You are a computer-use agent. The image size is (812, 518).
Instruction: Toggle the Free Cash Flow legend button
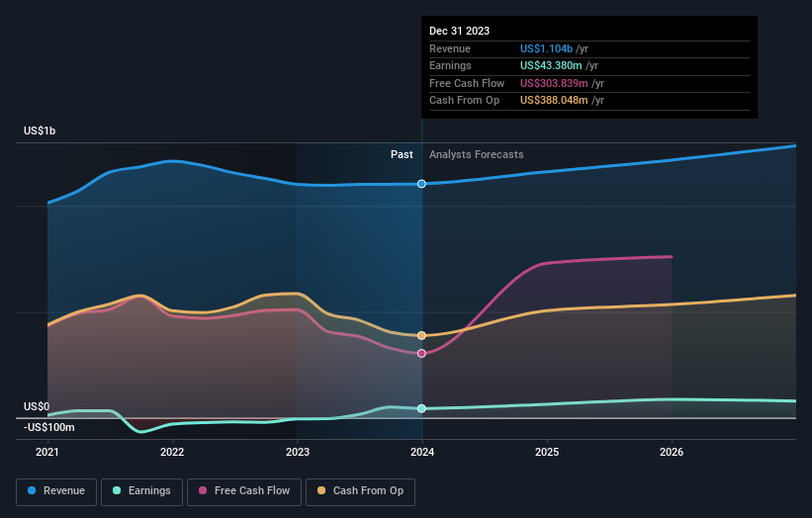click(244, 491)
